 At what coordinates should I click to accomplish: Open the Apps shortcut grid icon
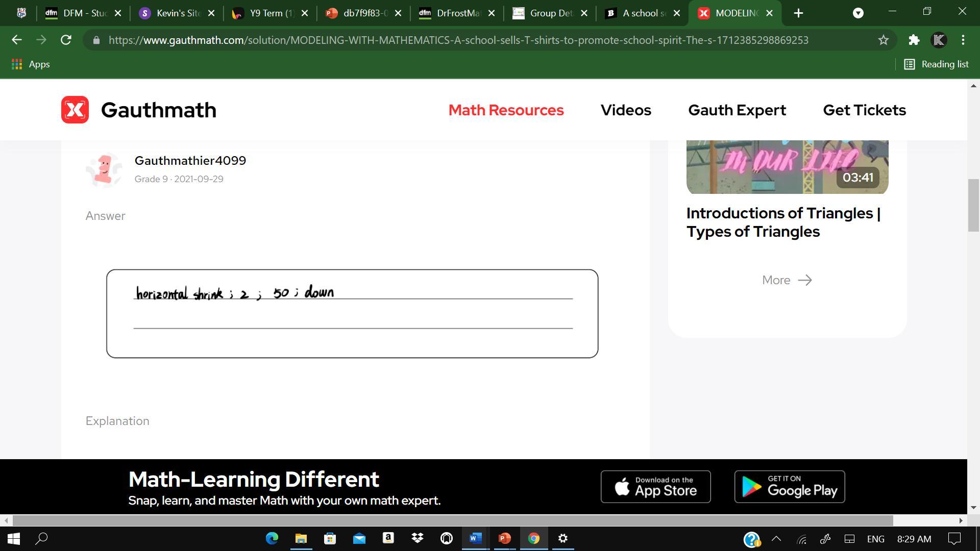pos(17,64)
